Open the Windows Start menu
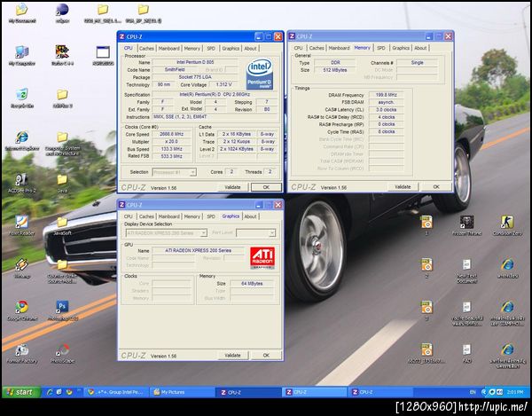 20,391
